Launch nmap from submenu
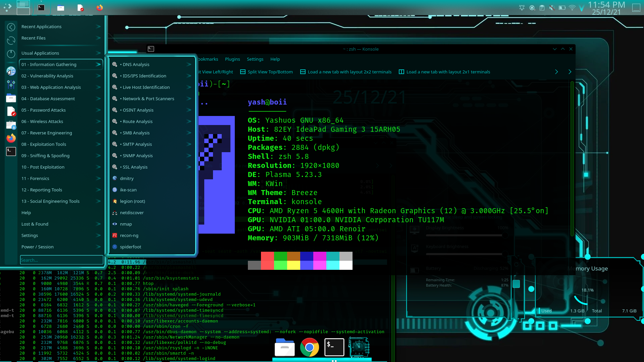 (152, 224)
